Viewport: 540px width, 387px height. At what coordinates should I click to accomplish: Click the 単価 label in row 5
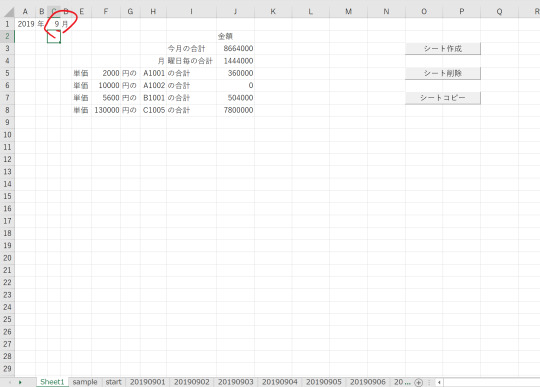point(81,73)
